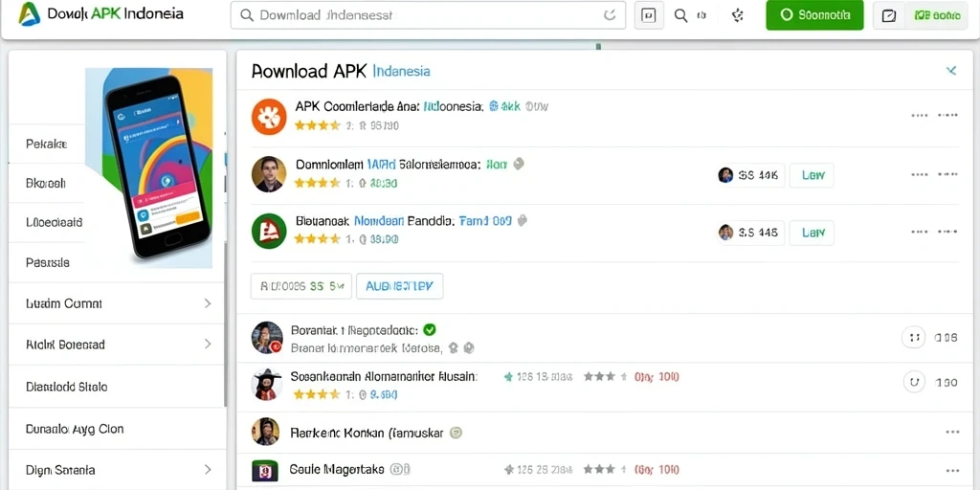The width and height of the screenshot is (980, 490).
Task: Click the gray 'R/D/0096 SS 5¼' button
Action: [301, 286]
